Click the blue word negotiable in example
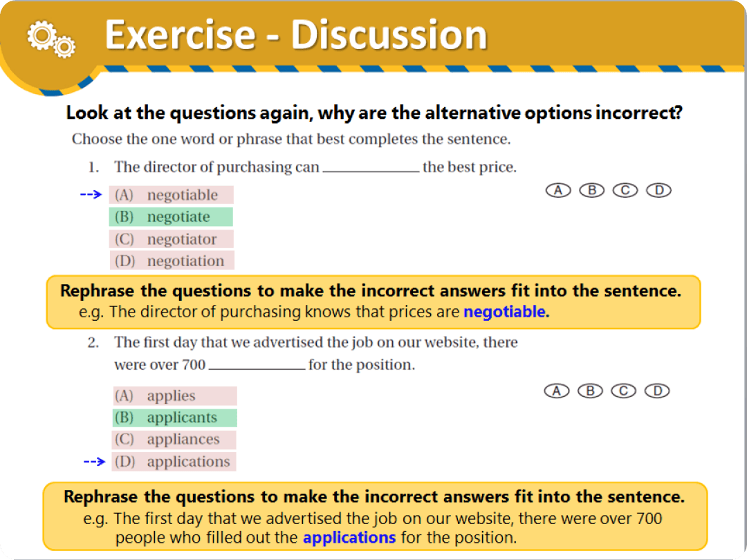This screenshot has height=560, width=747. coord(504,312)
